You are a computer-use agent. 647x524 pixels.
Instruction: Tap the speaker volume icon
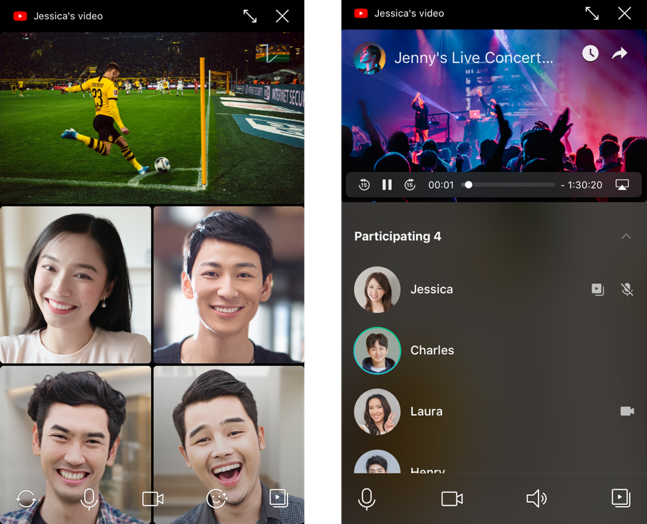point(536,498)
